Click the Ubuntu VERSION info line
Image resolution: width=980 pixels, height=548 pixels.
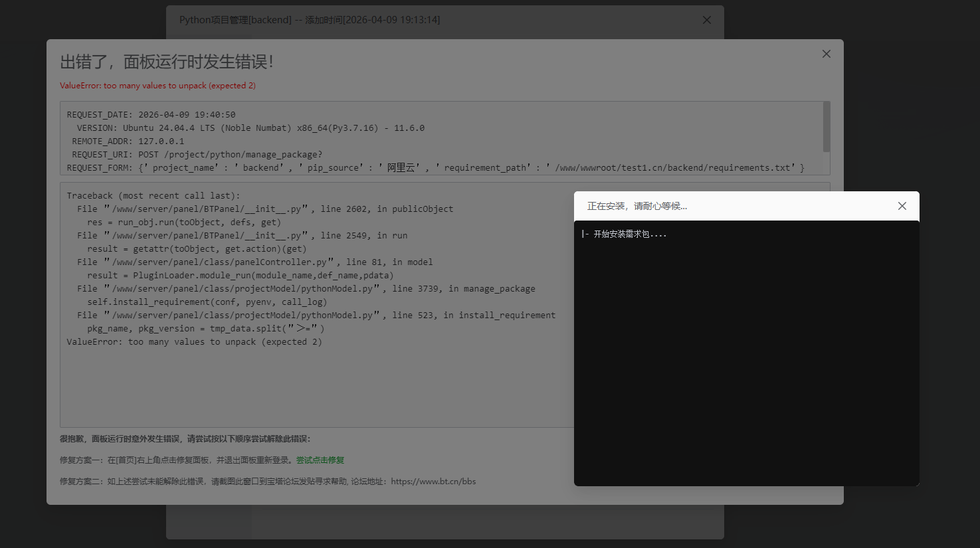[x=246, y=128]
